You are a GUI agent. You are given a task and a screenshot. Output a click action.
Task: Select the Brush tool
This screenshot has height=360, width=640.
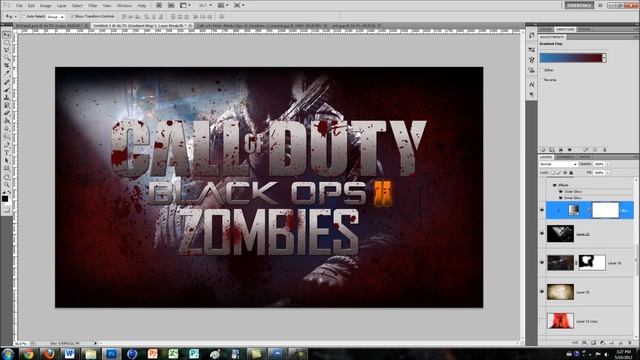[x=7, y=90]
